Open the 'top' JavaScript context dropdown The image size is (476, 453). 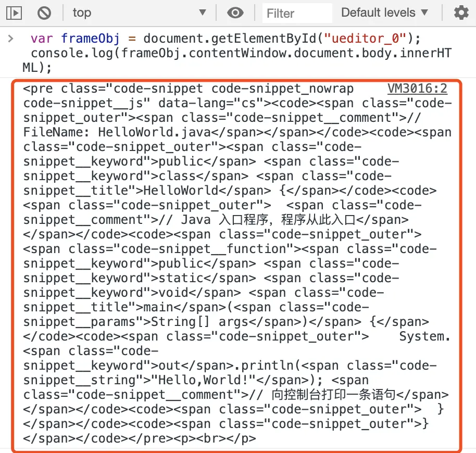(139, 13)
